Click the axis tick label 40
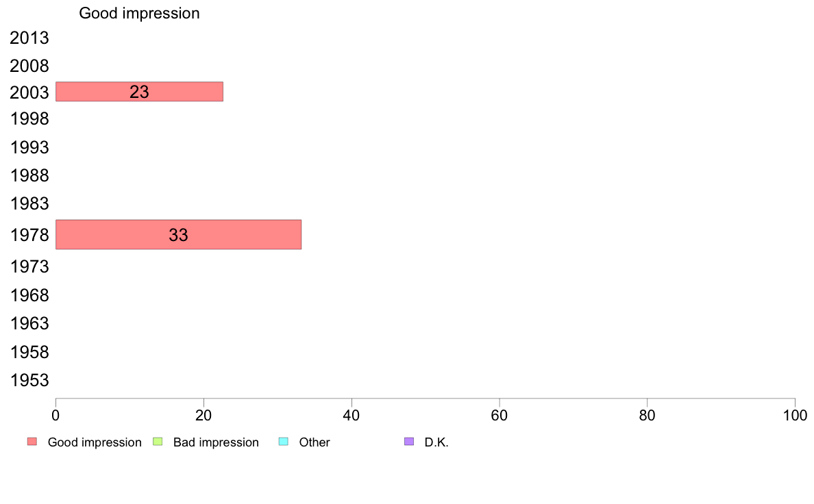 (x=351, y=416)
